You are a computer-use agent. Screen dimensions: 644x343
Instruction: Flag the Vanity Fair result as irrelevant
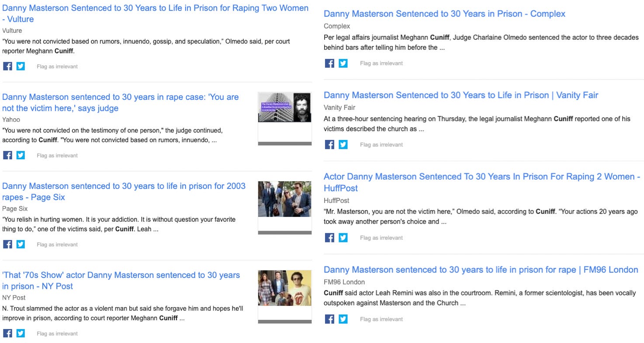[381, 145]
